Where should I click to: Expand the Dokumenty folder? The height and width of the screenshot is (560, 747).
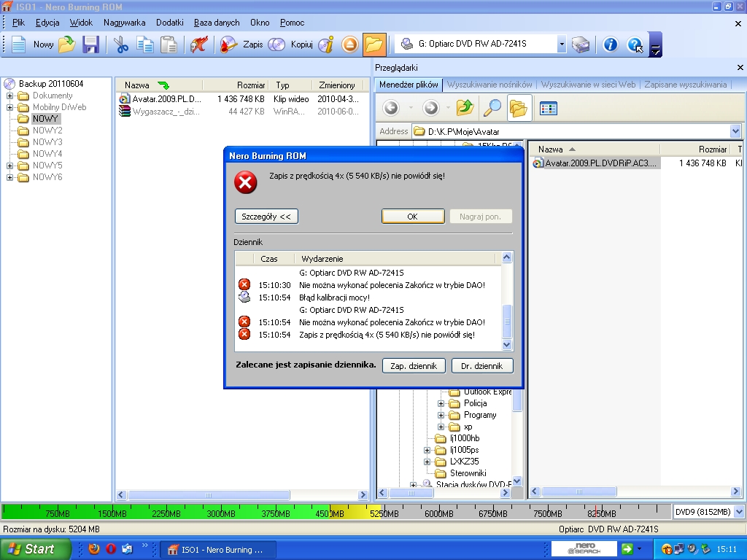pos(9,96)
